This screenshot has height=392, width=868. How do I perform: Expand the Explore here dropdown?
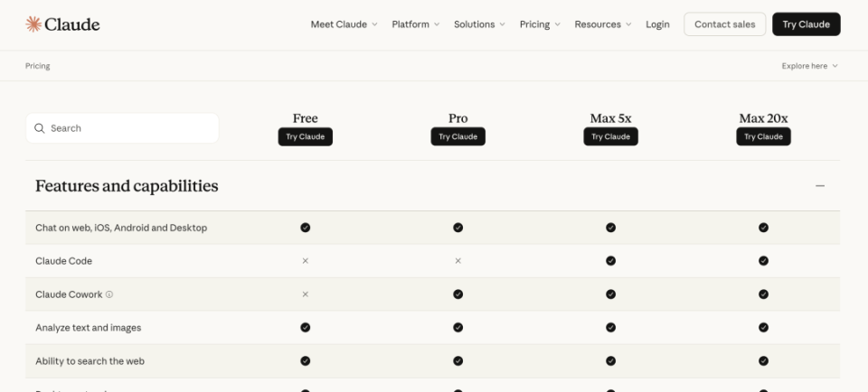(x=810, y=66)
